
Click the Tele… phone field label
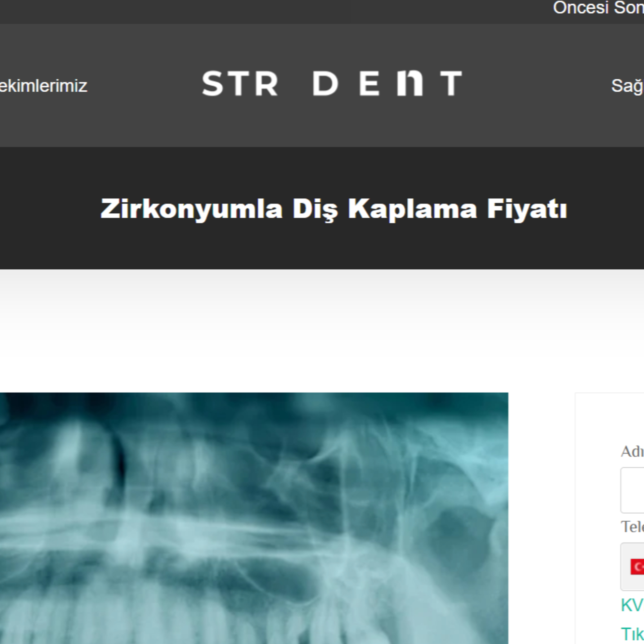tap(632, 527)
